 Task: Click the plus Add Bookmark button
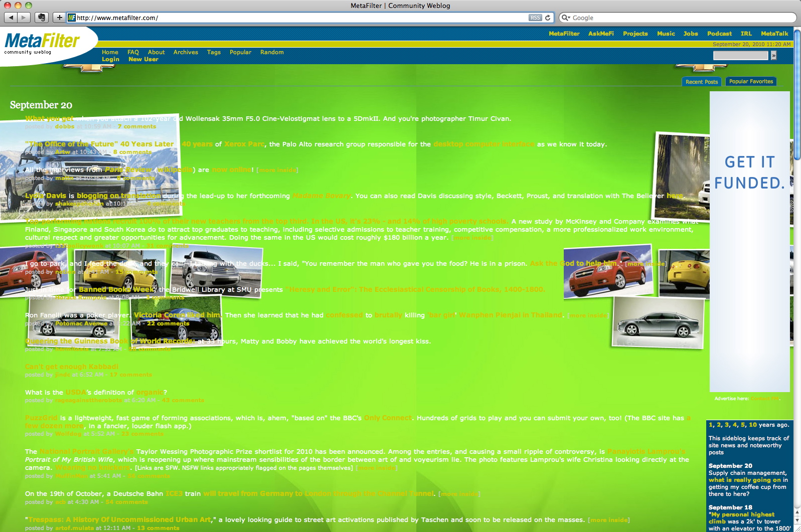click(x=59, y=18)
